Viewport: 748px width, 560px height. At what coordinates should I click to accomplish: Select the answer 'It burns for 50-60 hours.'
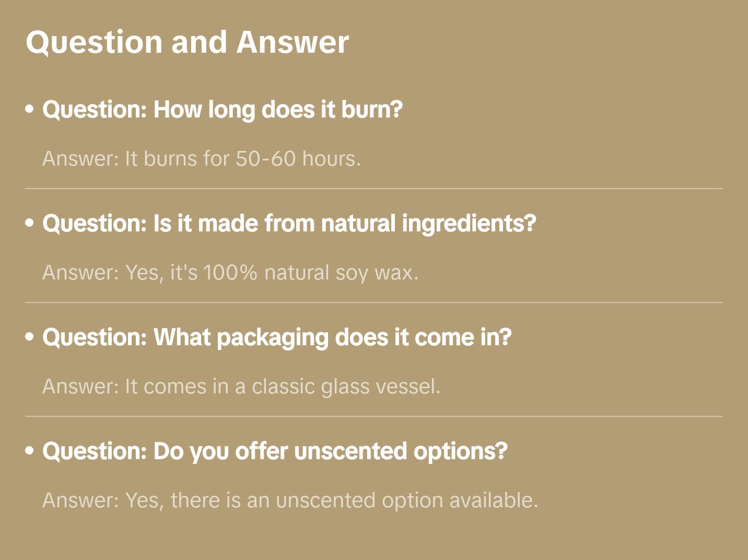(201, 159)
